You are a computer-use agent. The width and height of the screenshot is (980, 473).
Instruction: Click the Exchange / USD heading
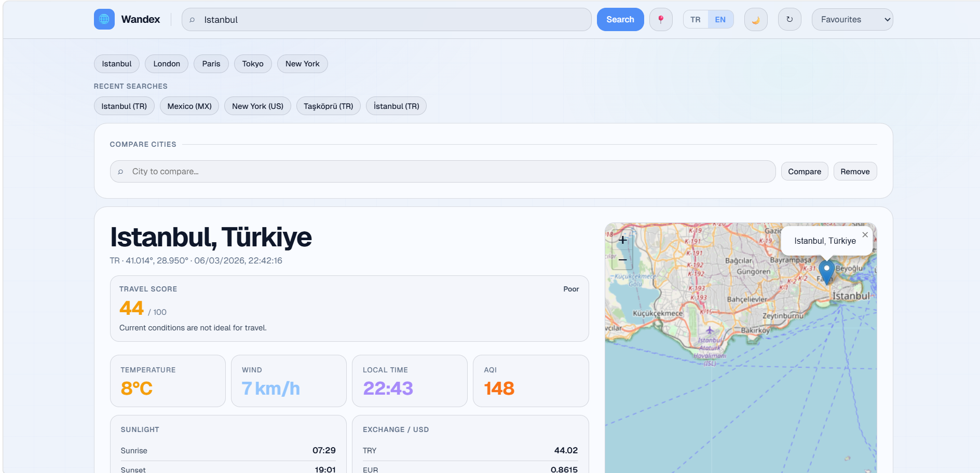pyautogui.click(x=396, y=430)
